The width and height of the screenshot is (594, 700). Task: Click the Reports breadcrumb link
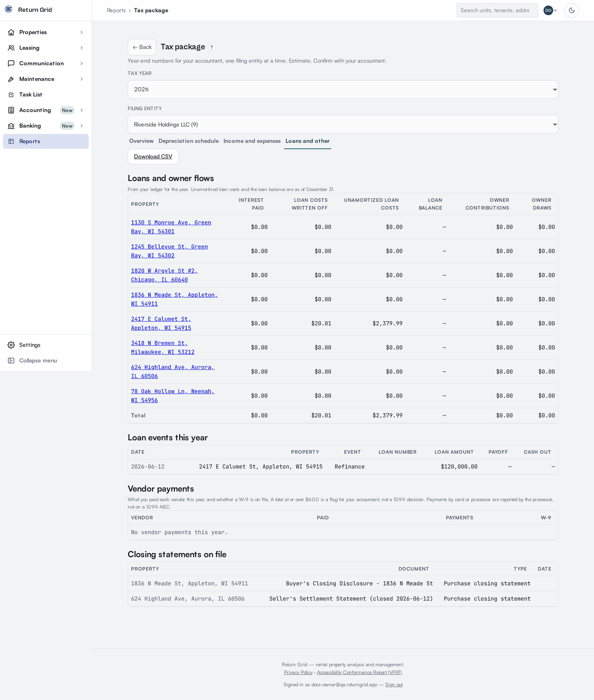(x=116, y=10)
